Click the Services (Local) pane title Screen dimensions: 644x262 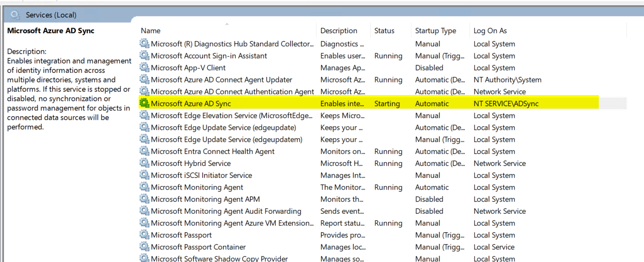click(x=51, y=15)
